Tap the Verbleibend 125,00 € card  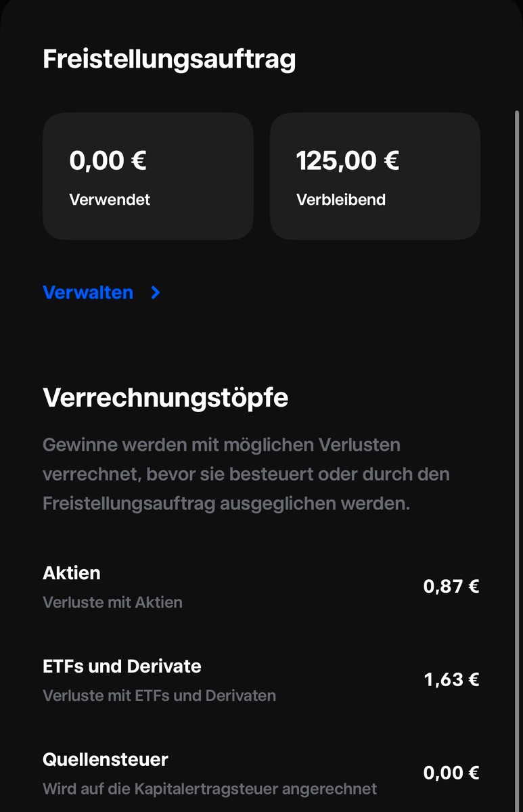pos(375,176)
